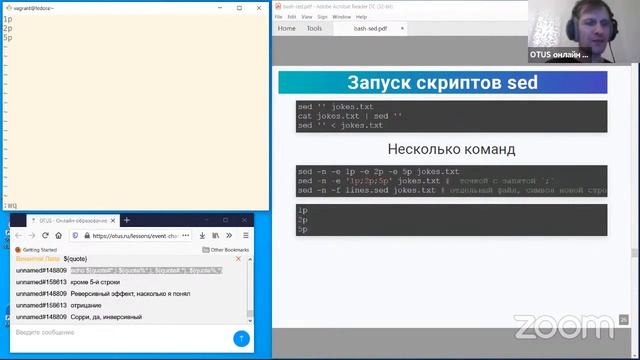
Task: Open the Sign menu in Acrobat Reader
Action: pos(322,17)
